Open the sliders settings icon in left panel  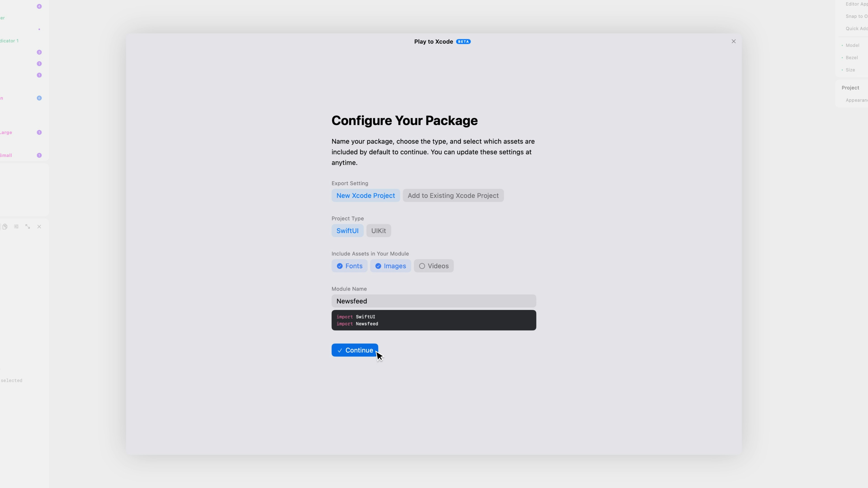tap(16, 227)
